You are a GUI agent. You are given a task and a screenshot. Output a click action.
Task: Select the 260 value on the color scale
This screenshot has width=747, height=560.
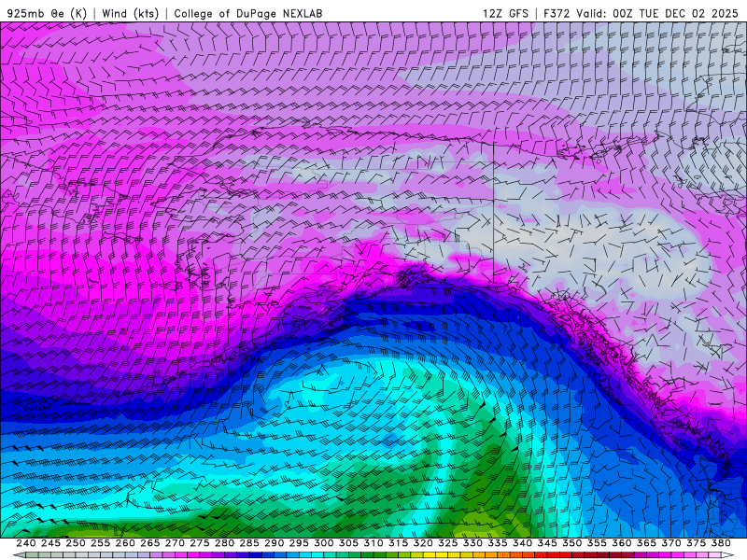[125, 543]
